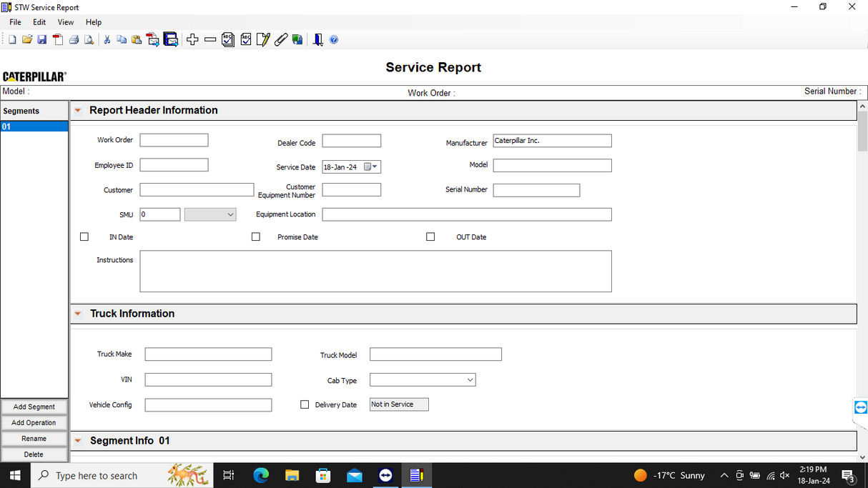Open Microsoft Edge from the taskbar
868x488 pixels.
[261, 475]
